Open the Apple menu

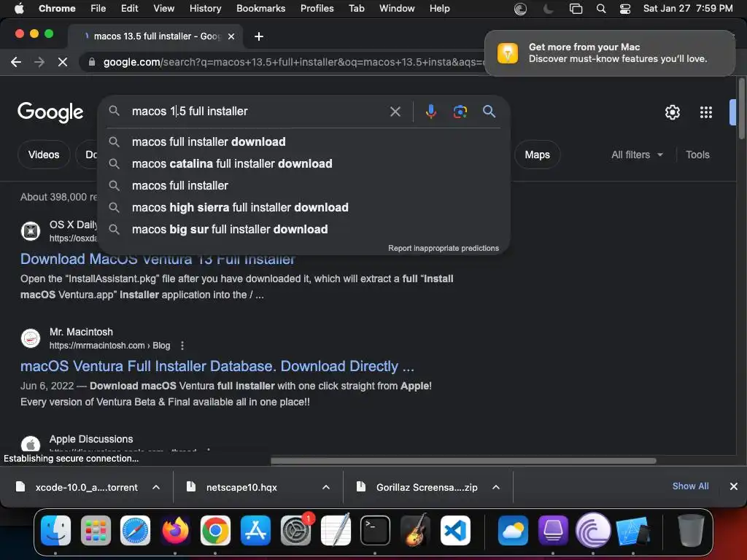pos(19,9)
